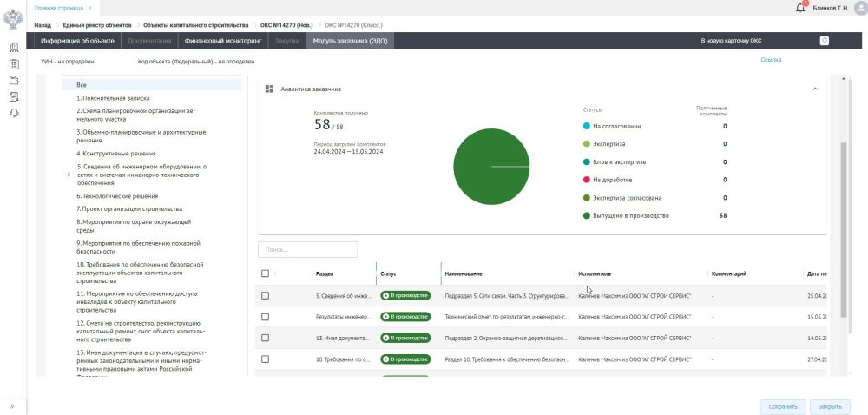The image size is (868, 415).
Task: Open the Информация об объекте tab
Action: pyautogui.click(x=77, y=41)
